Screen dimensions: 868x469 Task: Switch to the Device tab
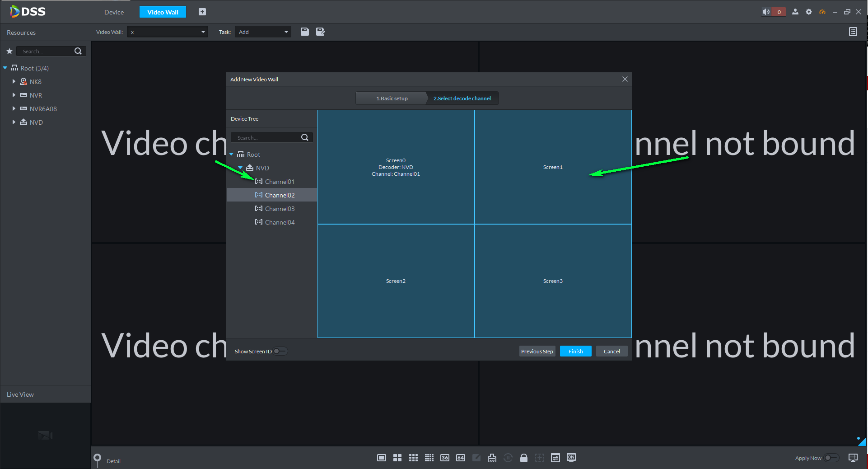pos(114,12)
